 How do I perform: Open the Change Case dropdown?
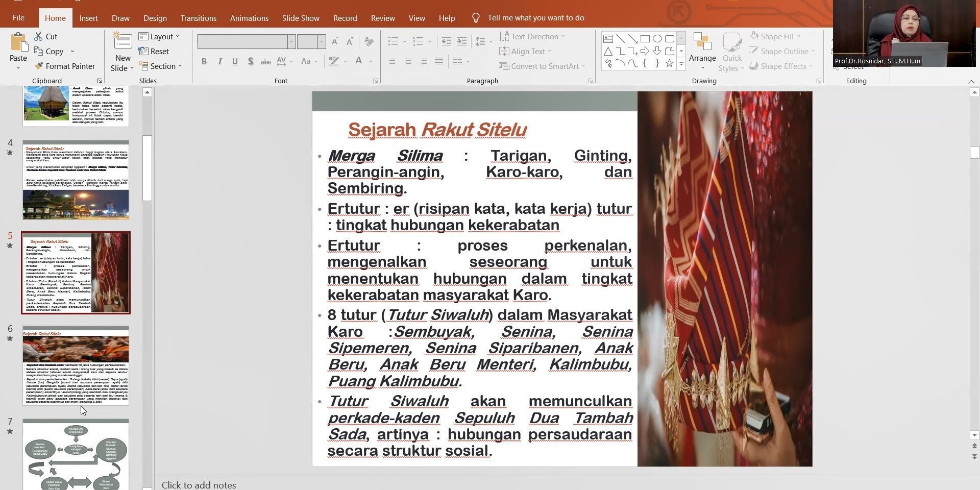[309, 61]
